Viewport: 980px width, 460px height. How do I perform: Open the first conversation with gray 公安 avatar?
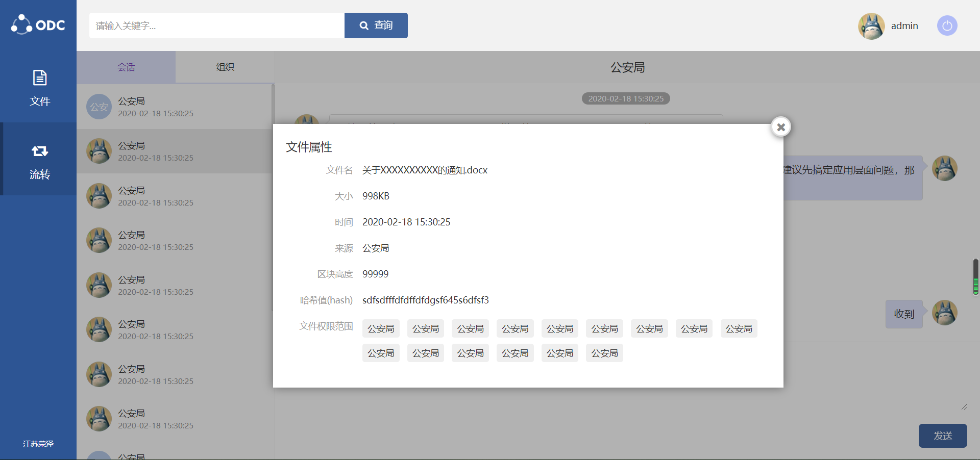174,107
